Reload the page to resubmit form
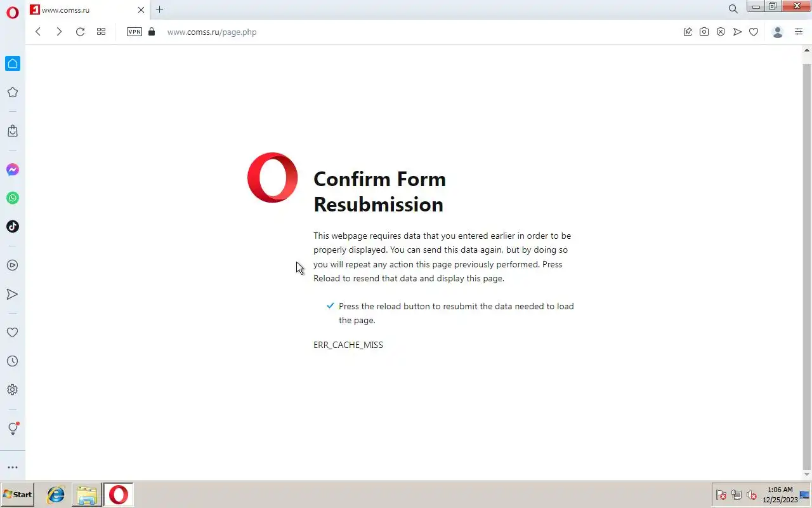This screenshot has width=812, height=508. [x=80, y=32]
